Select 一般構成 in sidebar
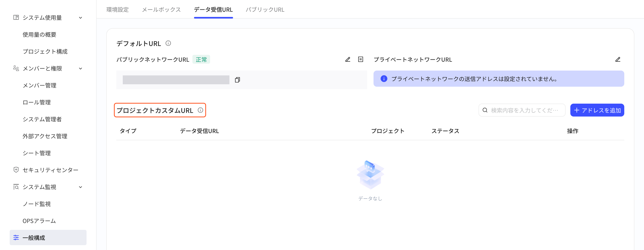 tap(48, 237)
